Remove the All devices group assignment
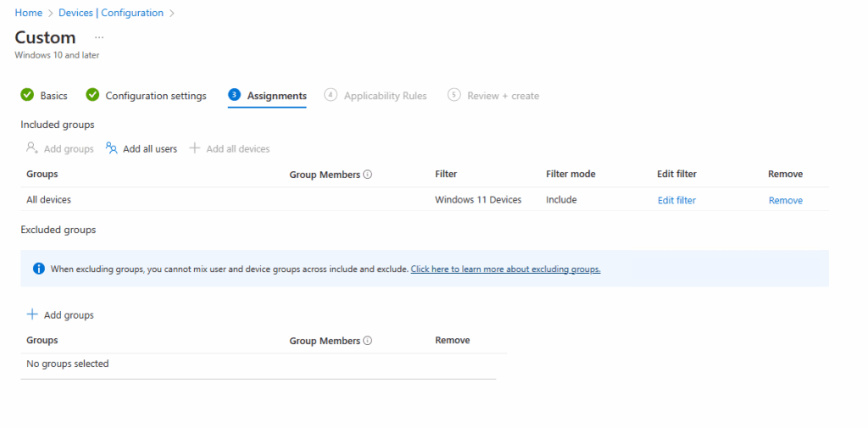868x428 pixels. coord(785,200)
